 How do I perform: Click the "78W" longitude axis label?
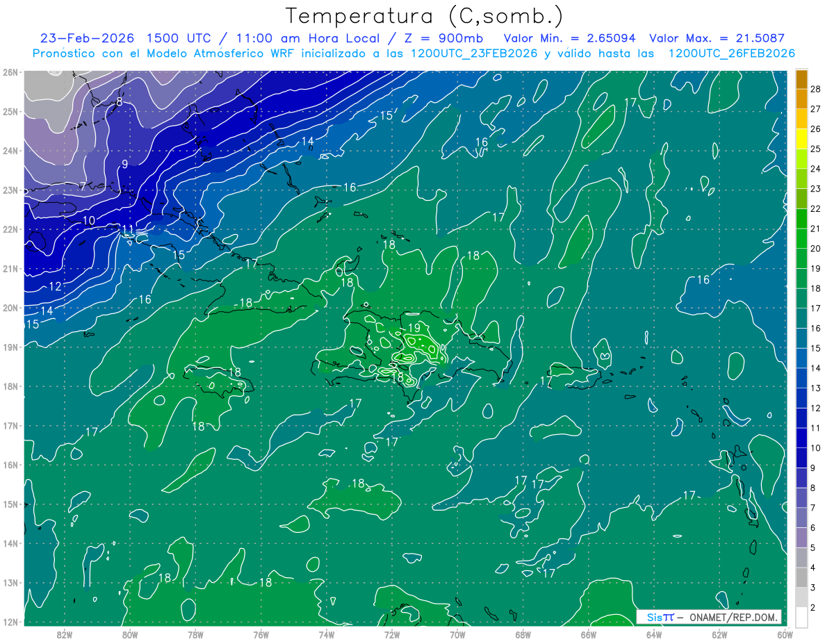tap(195, 634)
